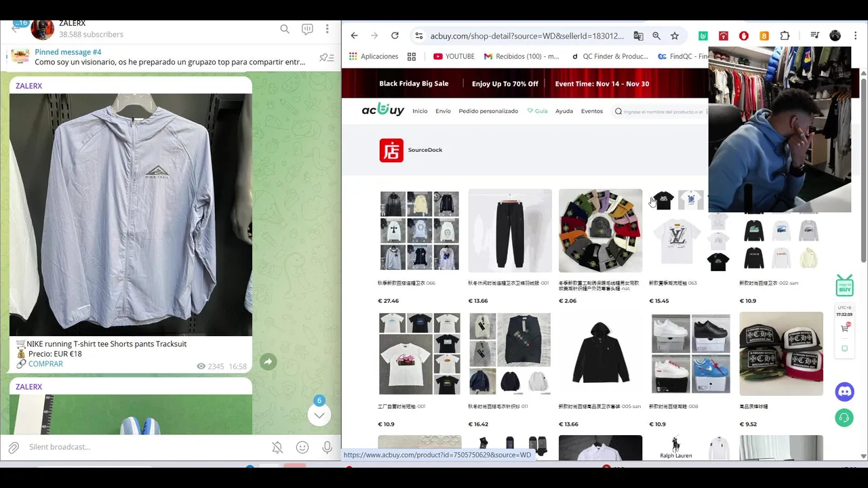This screenshot has height=488, width=868.
Task: Open the black polo hoodie €13.66
Action: click(x=600, y=354)
